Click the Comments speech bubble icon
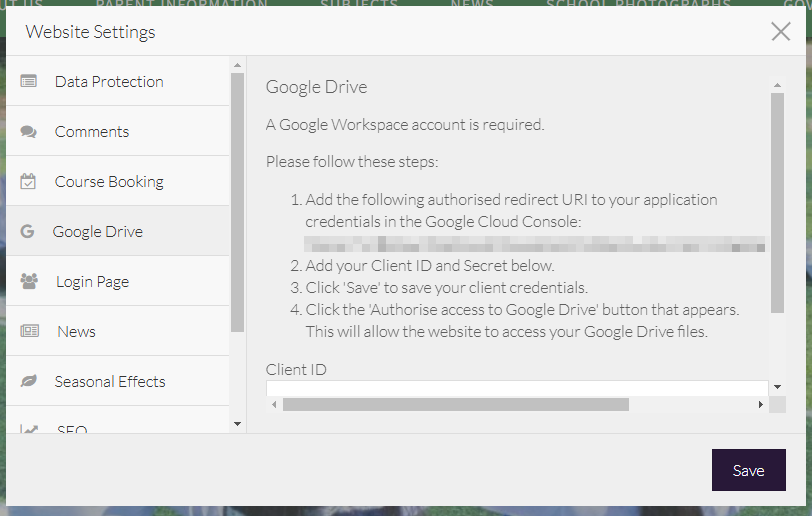This screenshot has height=516, width=812. pos(29,131)
